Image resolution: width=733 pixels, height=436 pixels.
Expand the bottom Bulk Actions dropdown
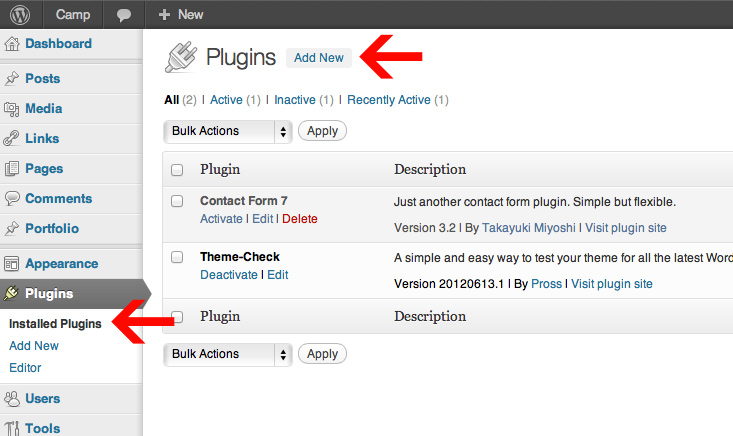click(227, 354)
